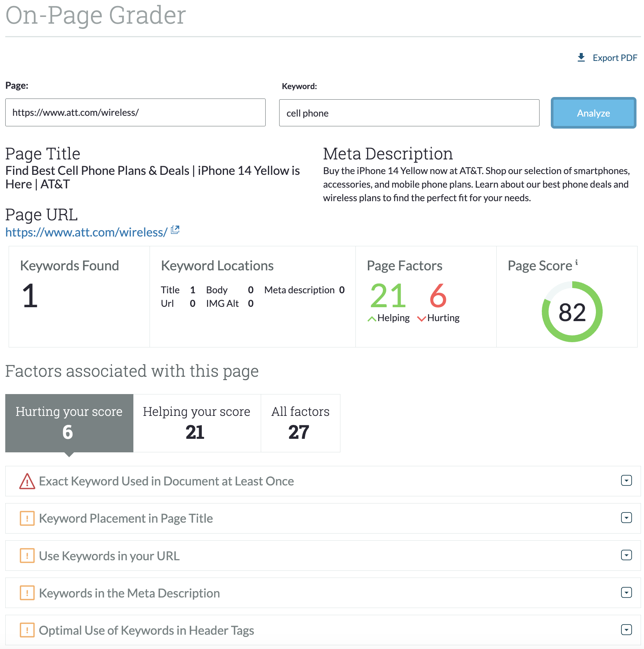Click the Page Score info icon
Screen dimensions: 644x649
pyautogui.click(x=577, y=262)
